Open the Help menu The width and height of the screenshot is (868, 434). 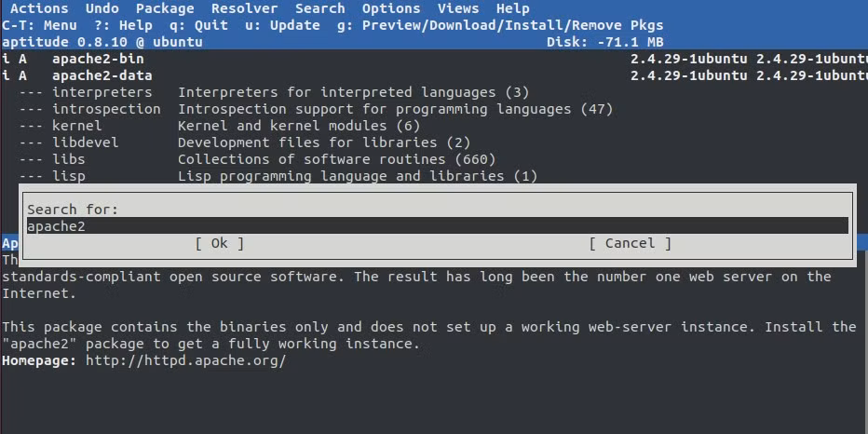point(512,8)
